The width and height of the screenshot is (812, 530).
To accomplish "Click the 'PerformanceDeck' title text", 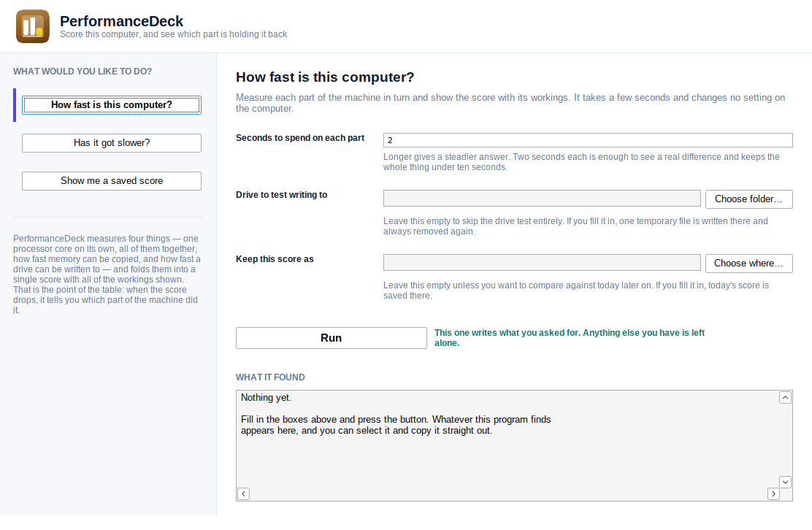I will [x=121, y=21].
